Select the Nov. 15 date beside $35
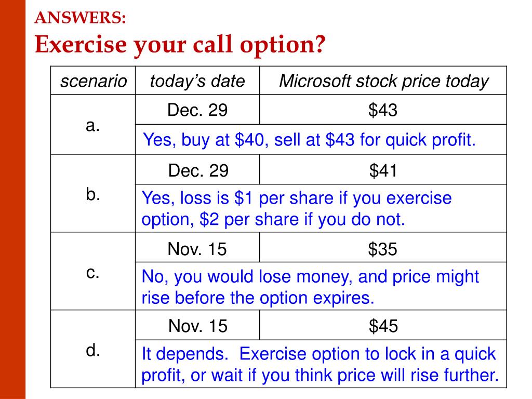Screen dimensions: 532x399 click(x=197, y=249)
